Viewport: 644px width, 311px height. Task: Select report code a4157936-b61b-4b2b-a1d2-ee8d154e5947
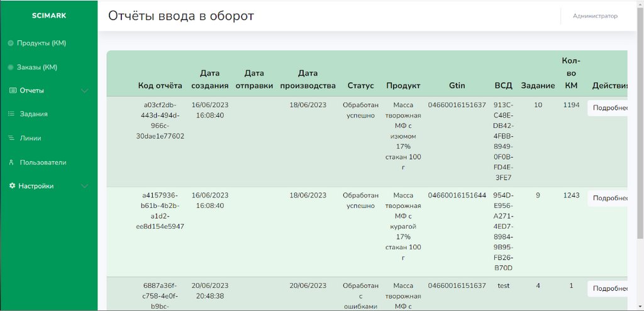[x=160, y=211]
